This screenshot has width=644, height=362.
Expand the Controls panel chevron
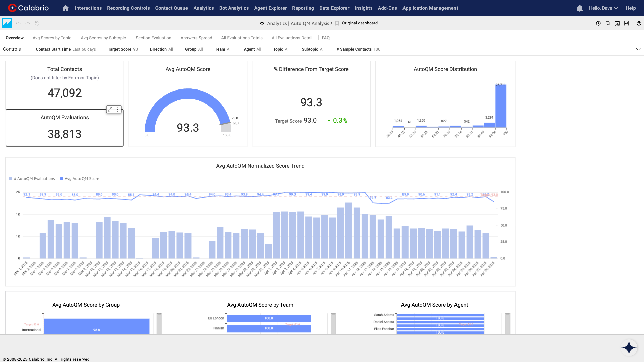638,49
